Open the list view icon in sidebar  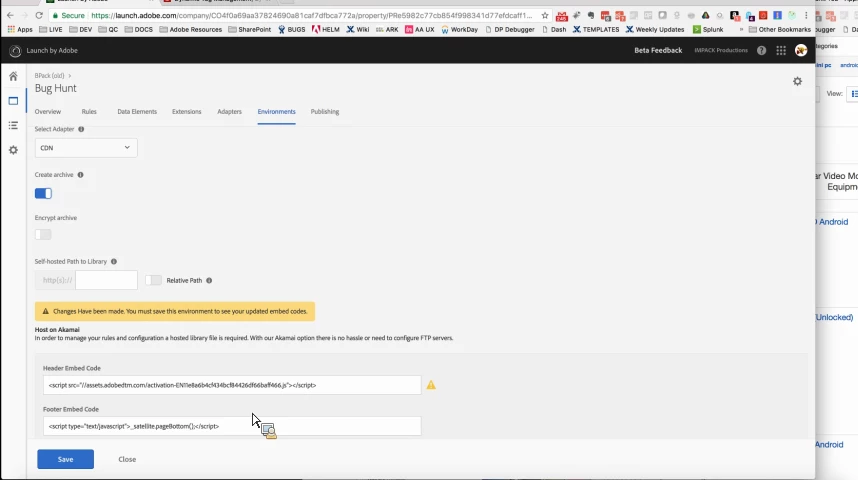[13, 125]
